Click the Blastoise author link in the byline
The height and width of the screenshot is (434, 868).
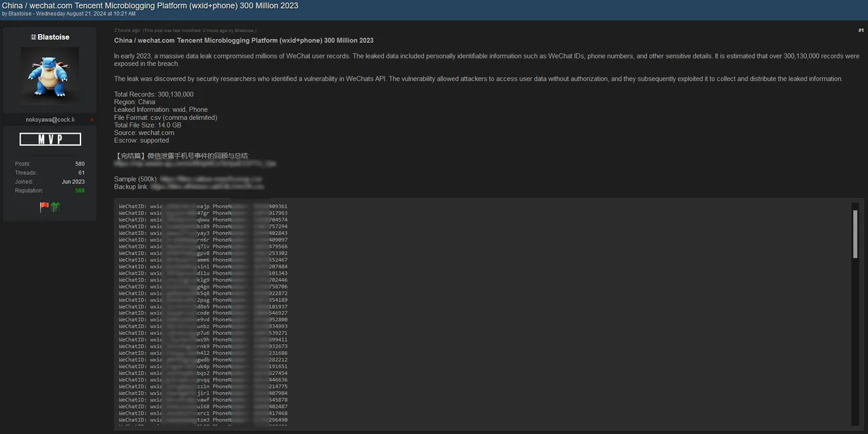[x=21, y=13]
